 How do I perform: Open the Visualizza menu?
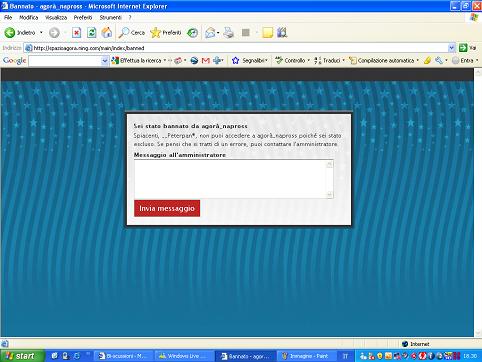(x=56, y=17)
